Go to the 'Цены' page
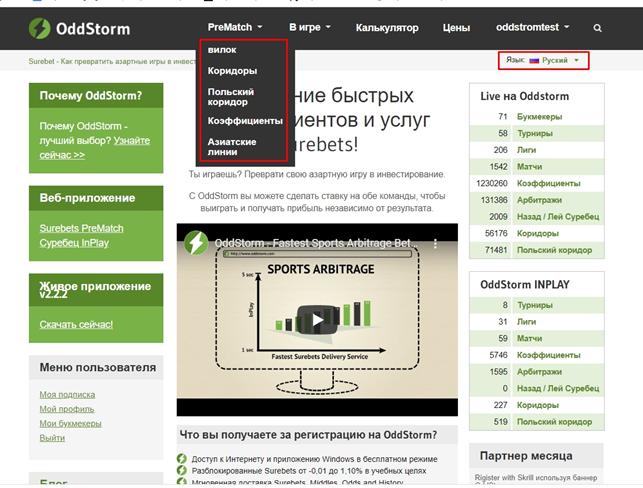 tap(456, 28)
